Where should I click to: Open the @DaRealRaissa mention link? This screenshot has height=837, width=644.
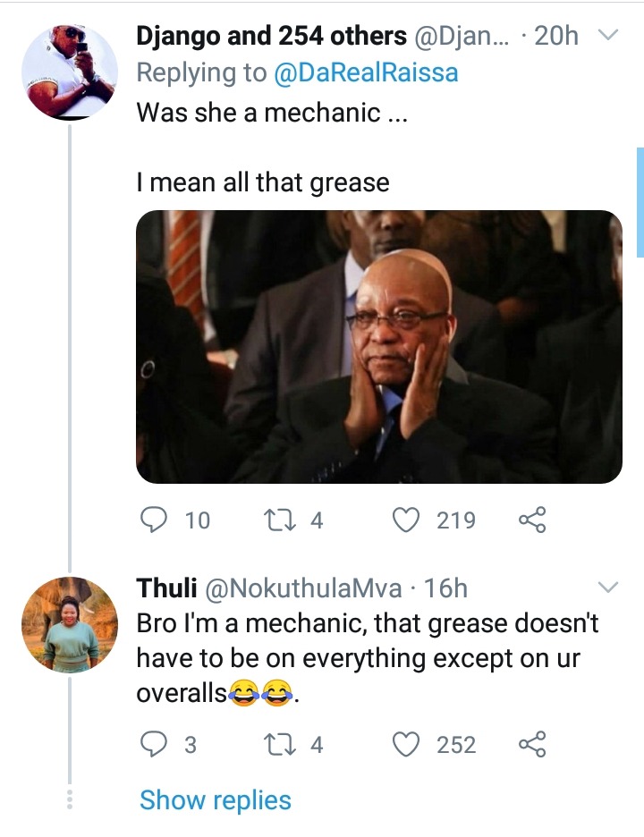(x=366, y=72)
